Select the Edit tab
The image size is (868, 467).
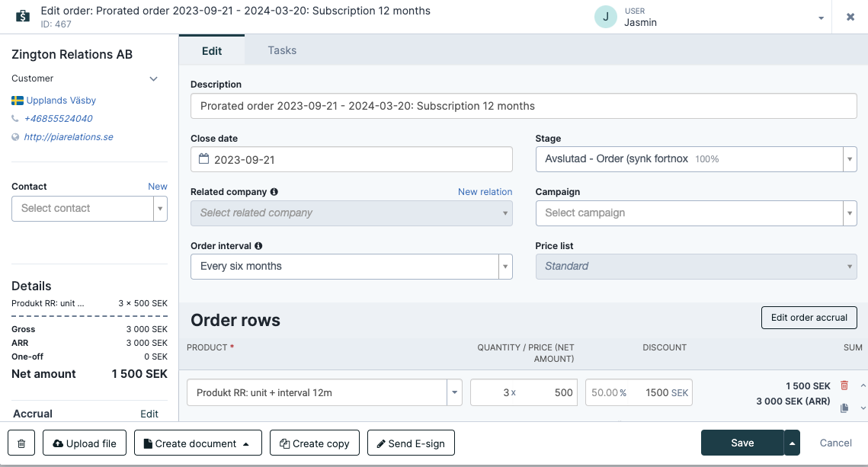tap(211, 51)
